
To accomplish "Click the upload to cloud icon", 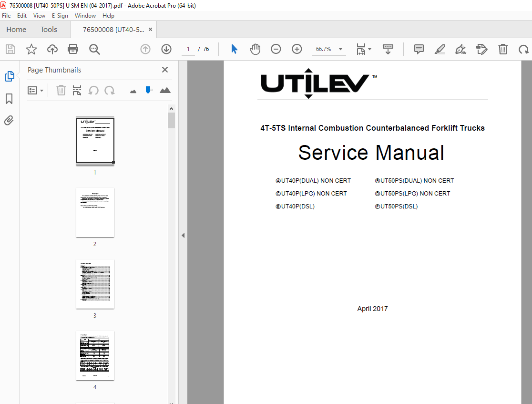I will 52,49.
